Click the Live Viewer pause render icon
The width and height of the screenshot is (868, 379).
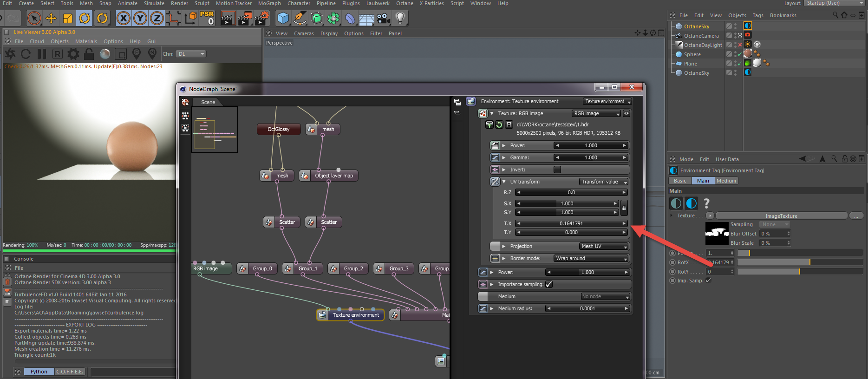[42, 54]
